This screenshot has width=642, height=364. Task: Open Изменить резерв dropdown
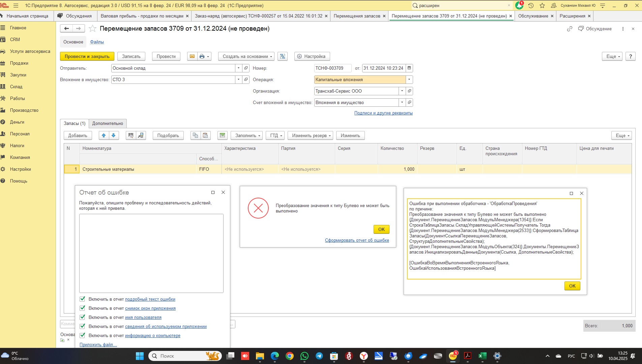click(311, 135)
